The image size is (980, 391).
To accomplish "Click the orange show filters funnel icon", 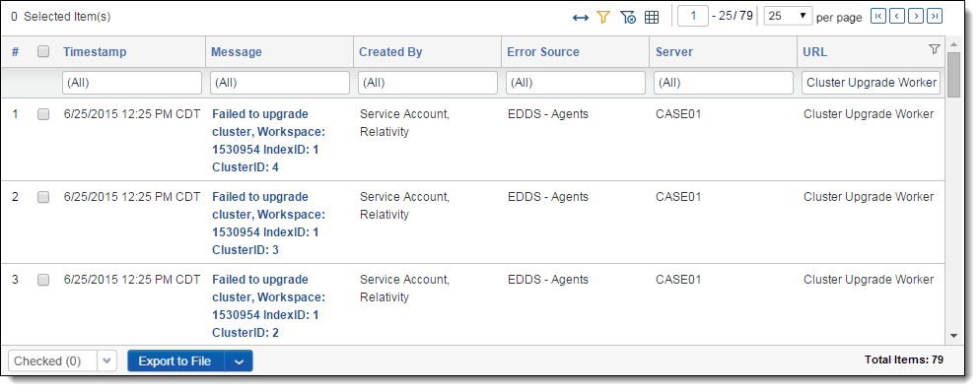I will (x=603, y=18).
